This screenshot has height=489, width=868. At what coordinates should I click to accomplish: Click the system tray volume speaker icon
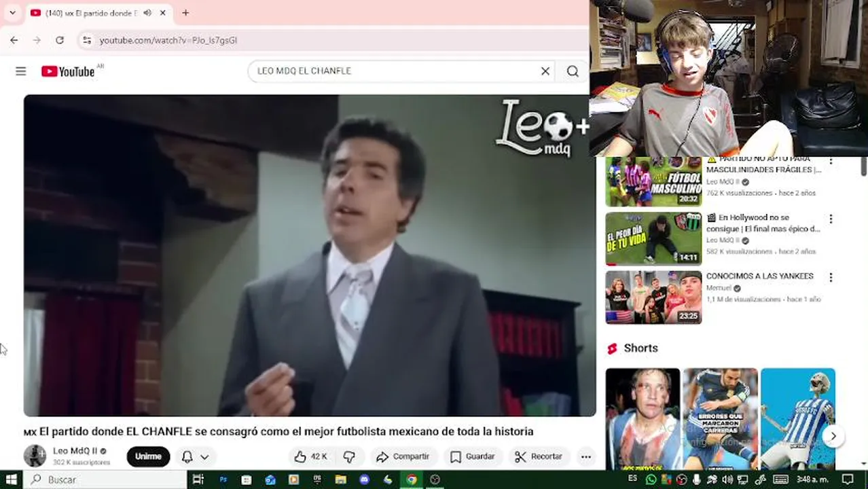[727, 479]
